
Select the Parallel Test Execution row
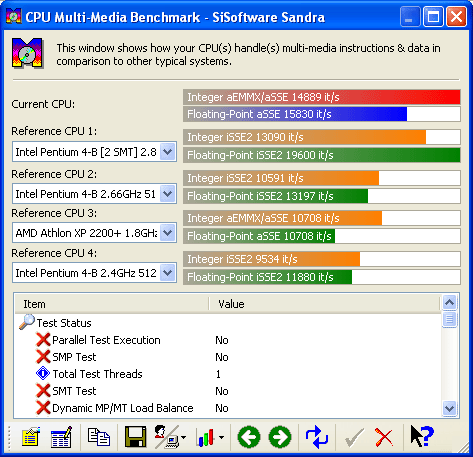click(228, 340)
